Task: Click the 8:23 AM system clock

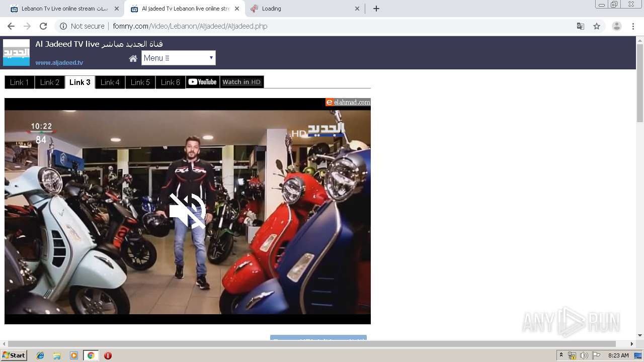Action: [x=618, y=355]
